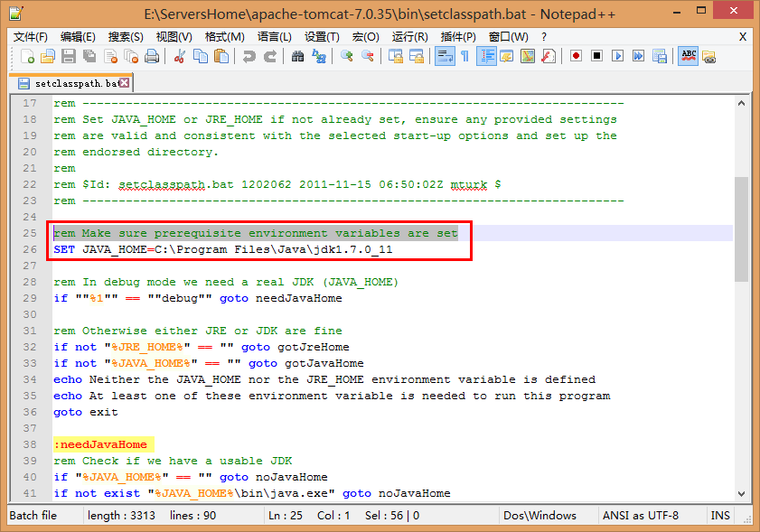Screen dimensions: 760x532
Task: Click the vertical scrollbar thumb
Action: coord(741,229)
